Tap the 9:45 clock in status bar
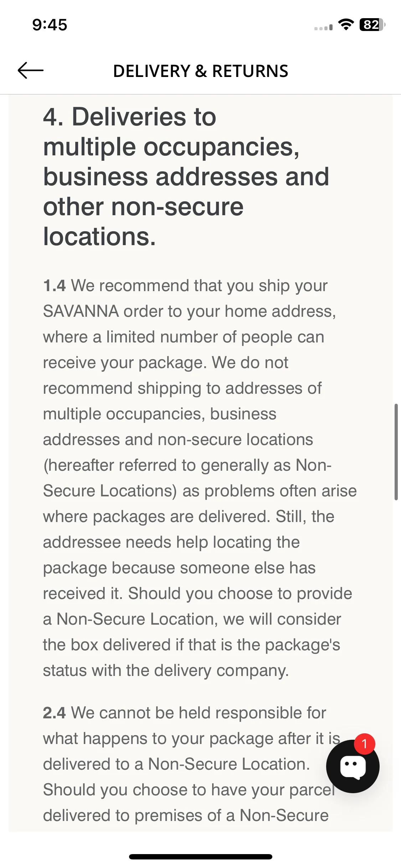The height and width of the screenshot is (868, 401). point(50,25)
